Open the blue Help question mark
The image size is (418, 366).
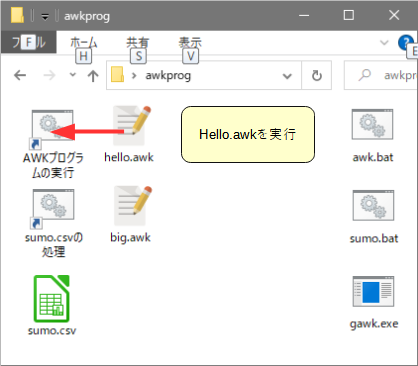tap(406, 43)
